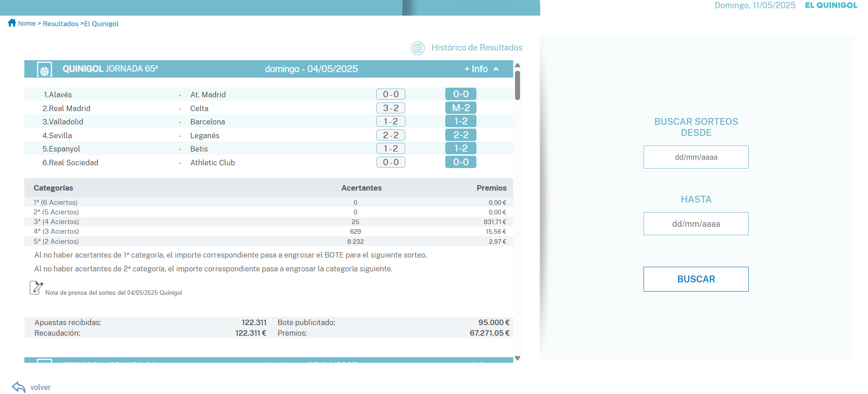Click the Categorías column header
The height and width of the screenshot is (394, 868).
click(x=53, y=188)
